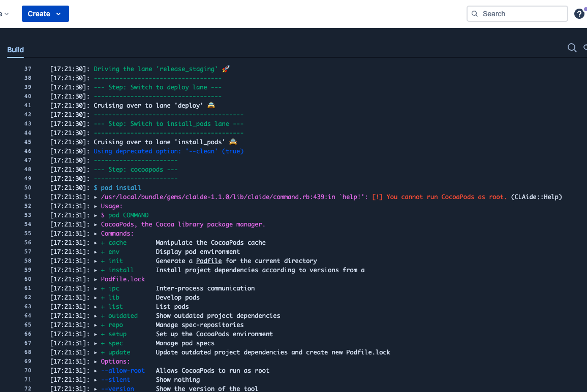587x392 pixels.
Task: Click the magnifier icon inside Search box
Action: point(475,14)
